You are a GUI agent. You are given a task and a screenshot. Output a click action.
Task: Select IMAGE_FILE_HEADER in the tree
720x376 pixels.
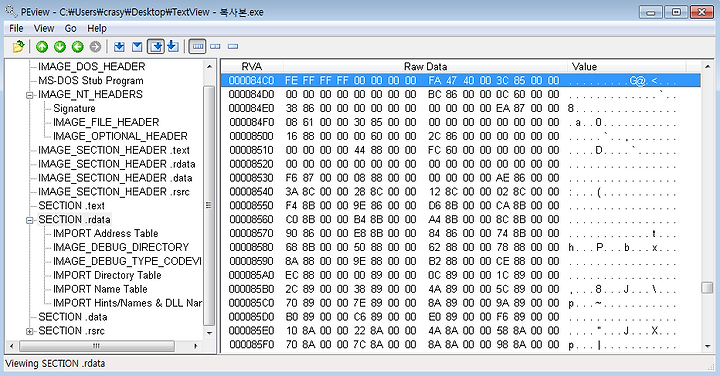coord(106,123)
